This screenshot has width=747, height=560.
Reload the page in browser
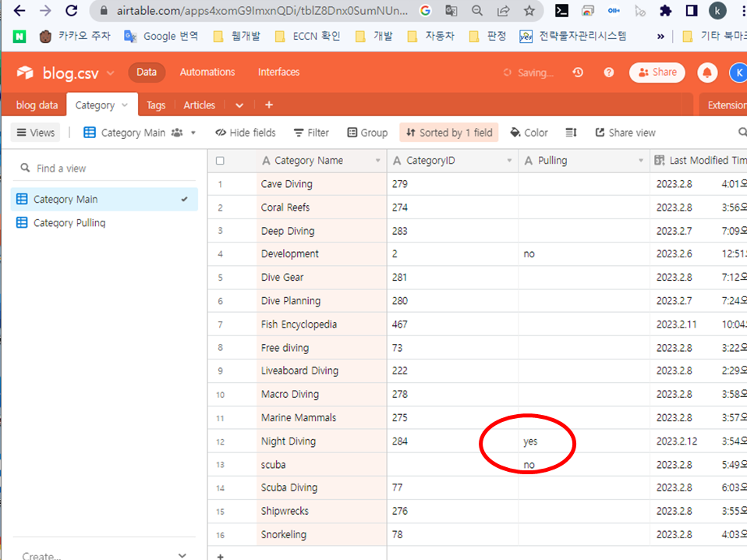(x=71, y=11)
